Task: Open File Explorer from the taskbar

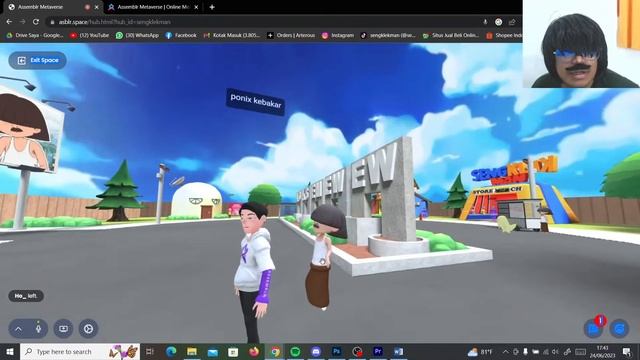Action: coord(192,351)
